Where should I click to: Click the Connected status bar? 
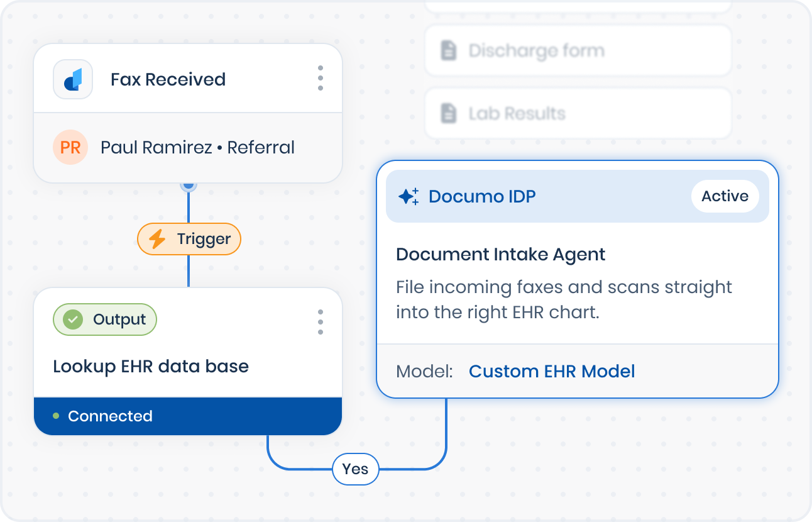pos(188,416)
